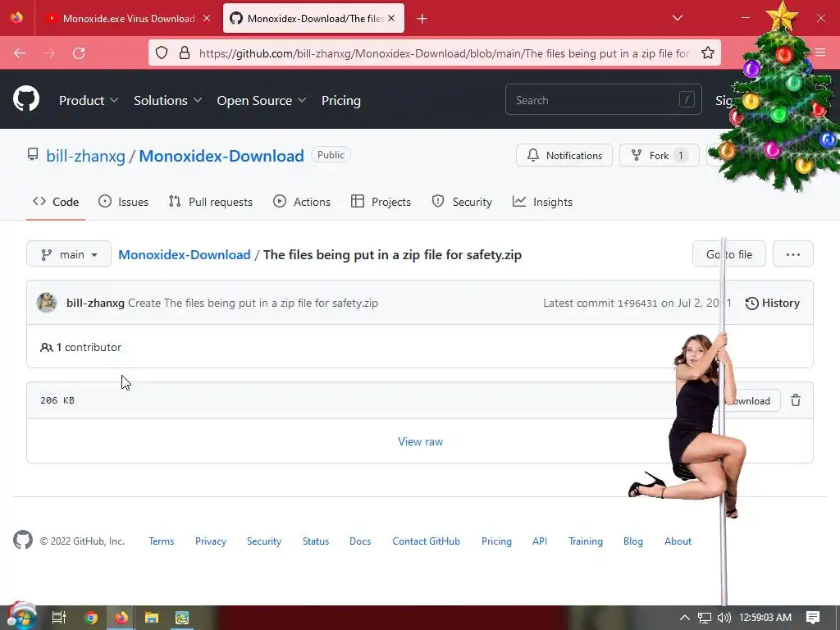Launch Chrome from the taskbar
Screen dimensions: 840x630
(90, 618)
